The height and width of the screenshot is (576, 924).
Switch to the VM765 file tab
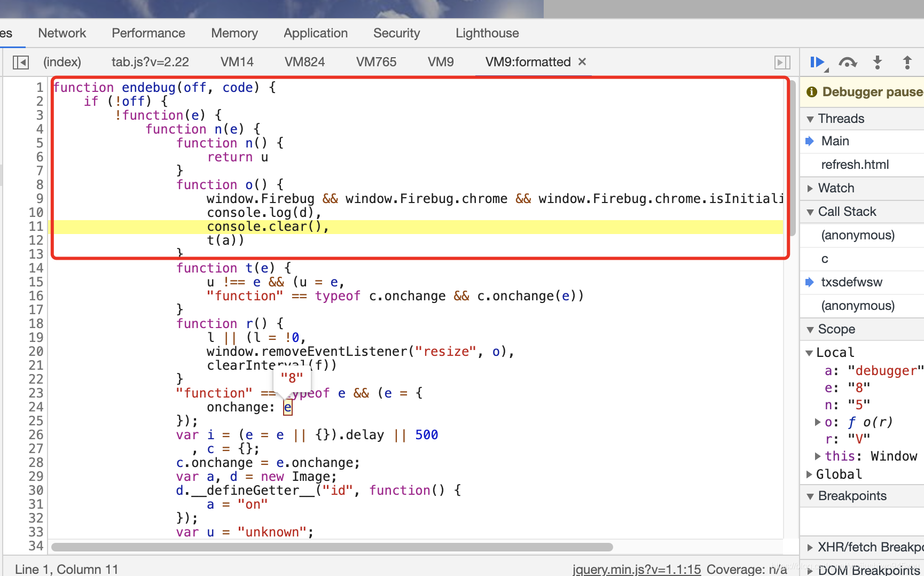pyautogui.click(x=376, y=62)
